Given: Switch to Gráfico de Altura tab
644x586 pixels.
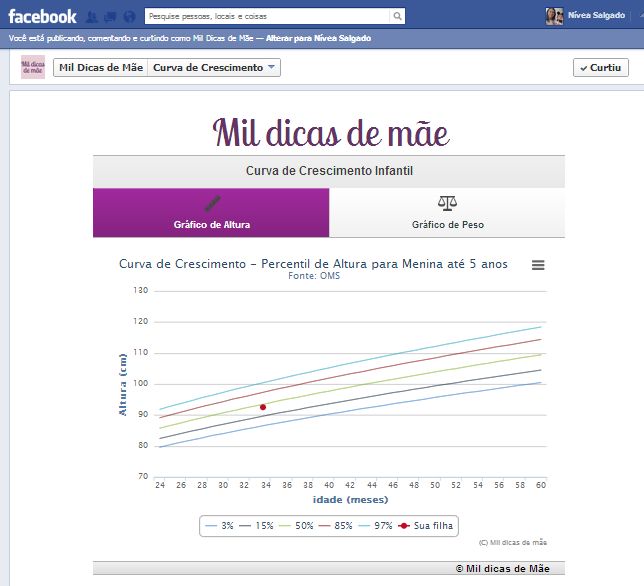Looking at the screenshot, I should click(211, 213).
